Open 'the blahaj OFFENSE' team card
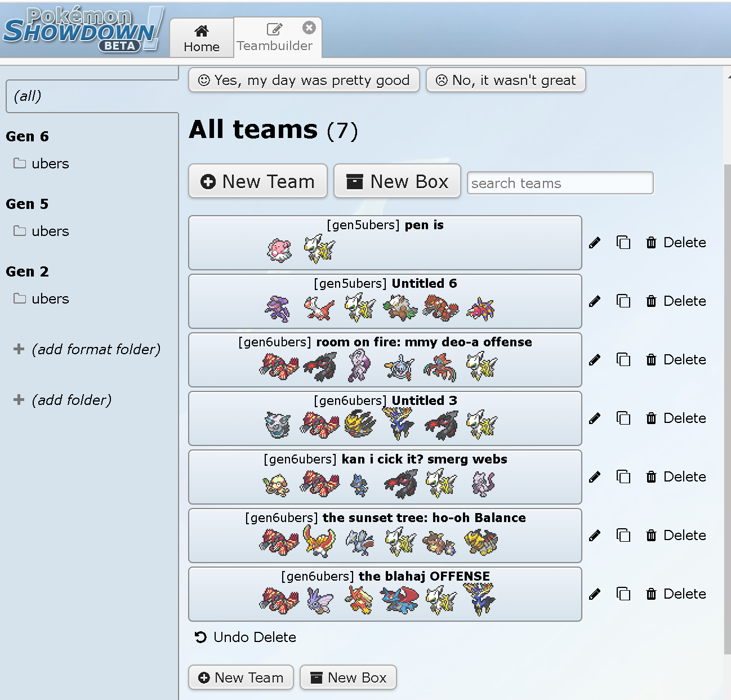 (x=385, y=594)
